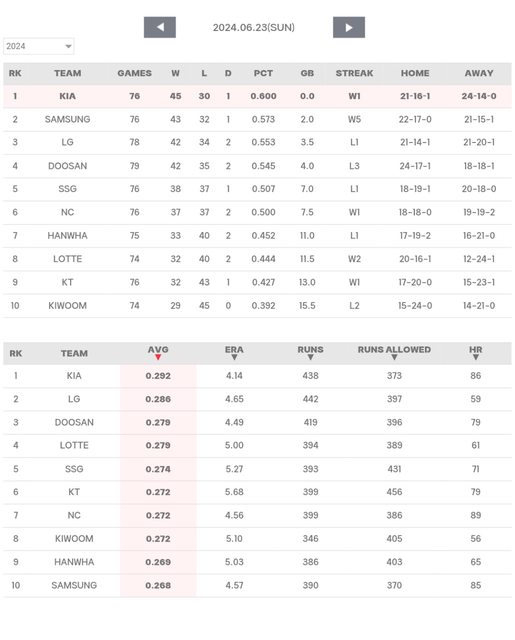Click the date 2024.06.23(SUN) label
The height and width of the screenshot is (640, 515).
pyautogui.click(x=254, y=27)
